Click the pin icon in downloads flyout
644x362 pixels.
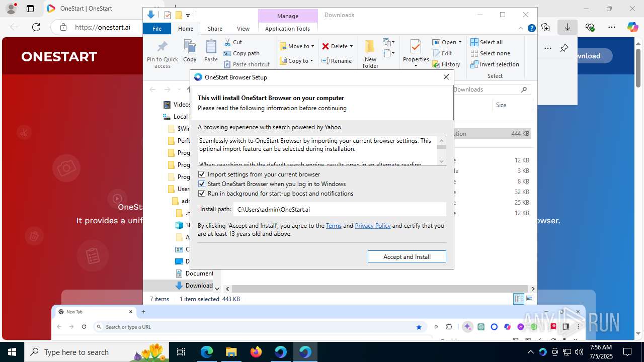pyautogui.click(x=564, y=48)
